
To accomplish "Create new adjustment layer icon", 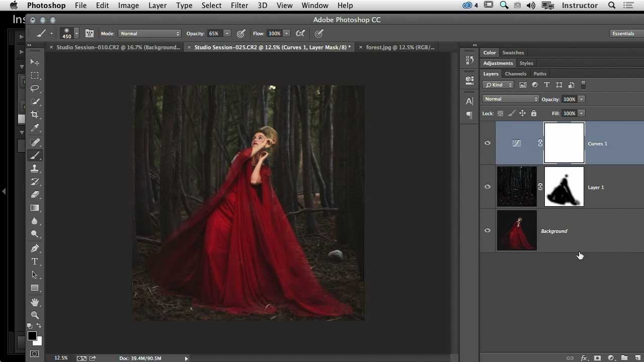I will click(611, 358).
